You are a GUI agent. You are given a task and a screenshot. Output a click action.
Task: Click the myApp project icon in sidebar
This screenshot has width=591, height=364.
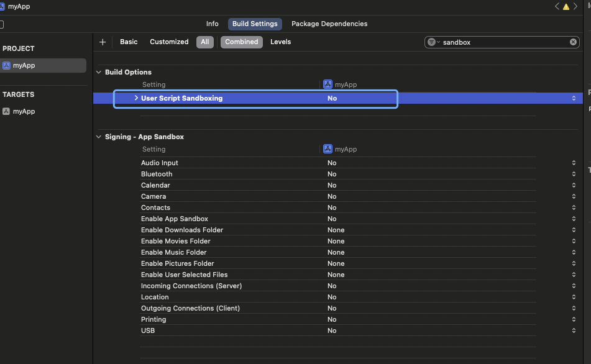pyautogui.click(x=6, y=66)
